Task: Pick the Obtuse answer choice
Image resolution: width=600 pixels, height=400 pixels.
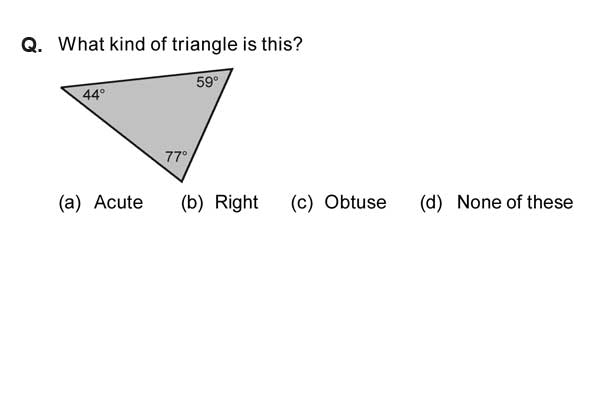Action: point(355,202)
